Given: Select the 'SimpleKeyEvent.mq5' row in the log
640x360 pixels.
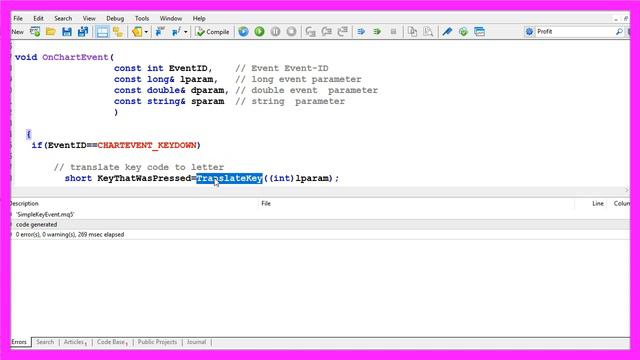Looking at the screenshot, I should click(320, 214).
